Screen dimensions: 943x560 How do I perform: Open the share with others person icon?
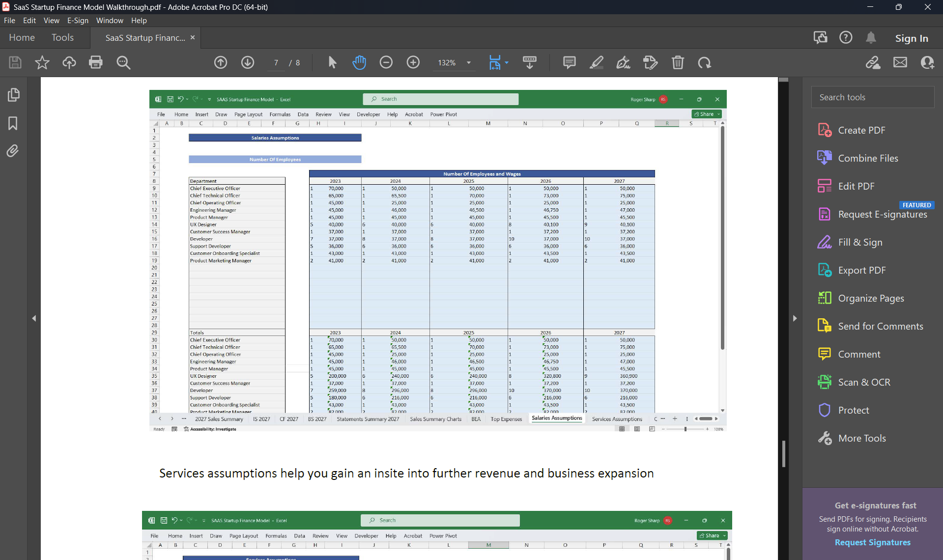927,62
